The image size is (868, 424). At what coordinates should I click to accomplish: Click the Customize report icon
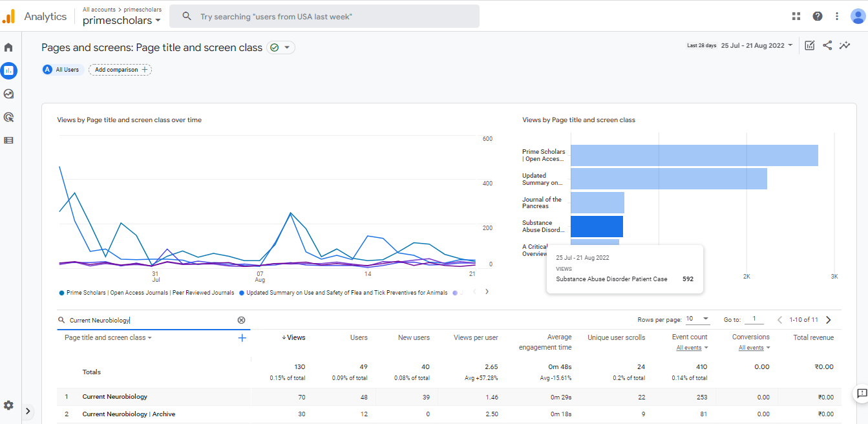[x=809, y=45]
